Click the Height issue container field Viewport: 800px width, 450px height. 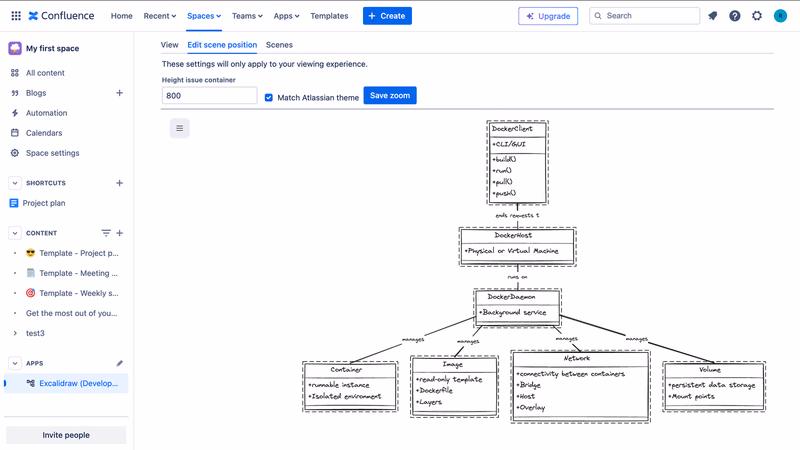click(209, 95)
